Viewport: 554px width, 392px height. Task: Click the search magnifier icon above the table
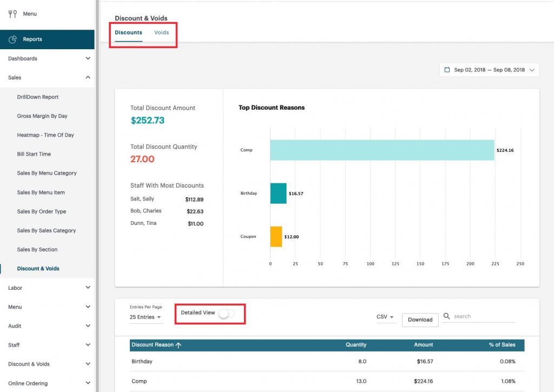[446, 316]
